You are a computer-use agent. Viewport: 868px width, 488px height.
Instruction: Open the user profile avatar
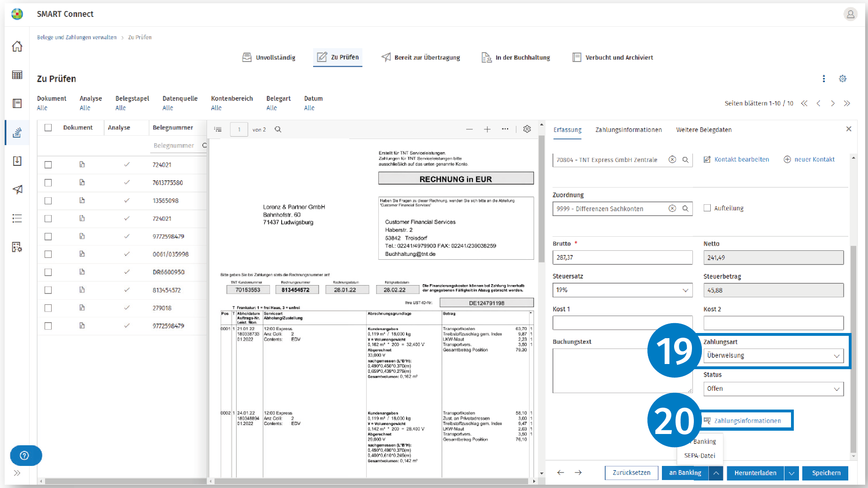coord(850,14)
